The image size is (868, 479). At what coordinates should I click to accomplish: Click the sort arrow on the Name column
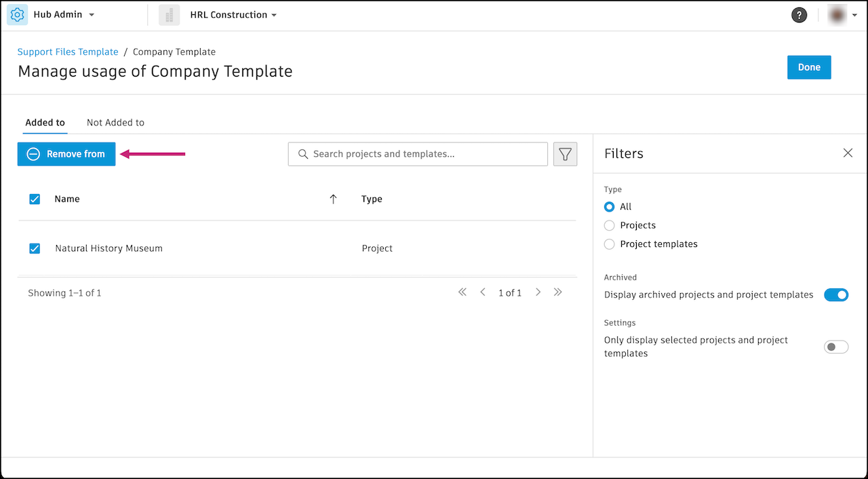click(x=333, y=199)
